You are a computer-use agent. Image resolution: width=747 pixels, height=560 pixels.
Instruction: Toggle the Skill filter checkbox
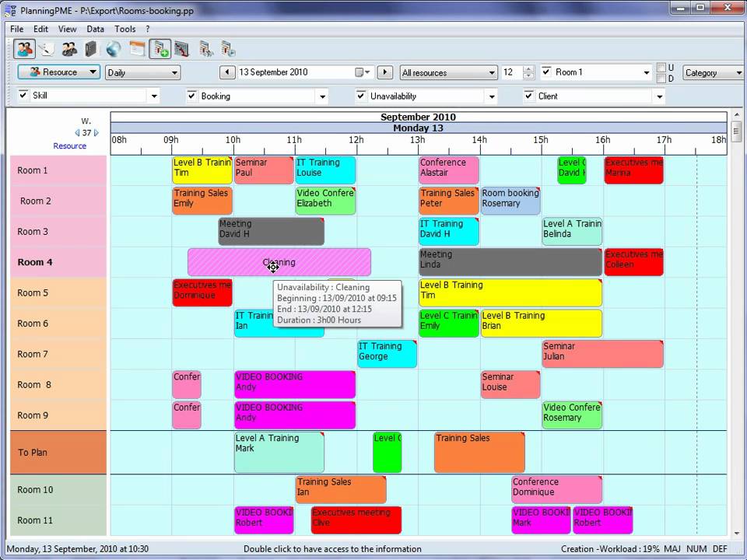tap(23, 94)
